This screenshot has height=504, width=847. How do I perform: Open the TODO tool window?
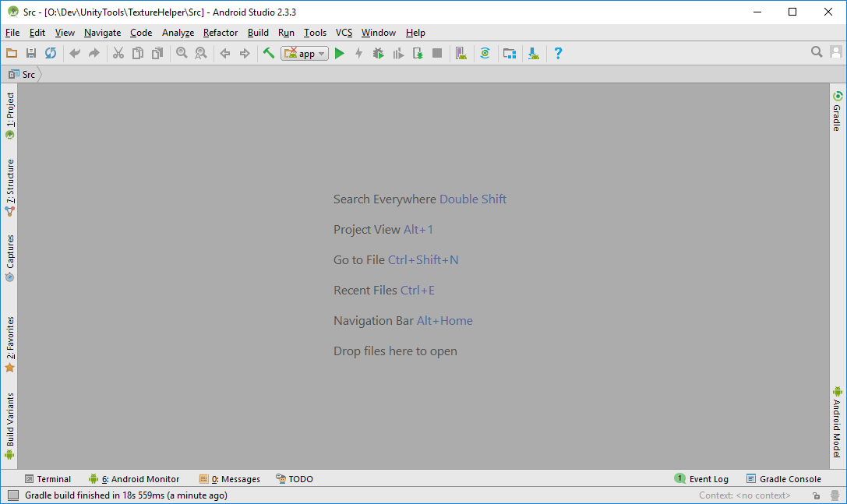click(x=295, y=478)
